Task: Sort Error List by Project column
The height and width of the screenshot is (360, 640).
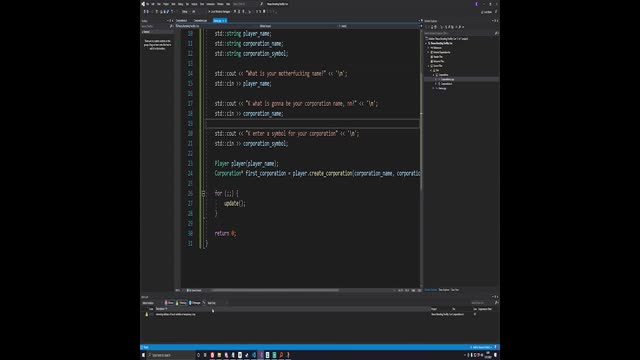Action: [434, 309]
